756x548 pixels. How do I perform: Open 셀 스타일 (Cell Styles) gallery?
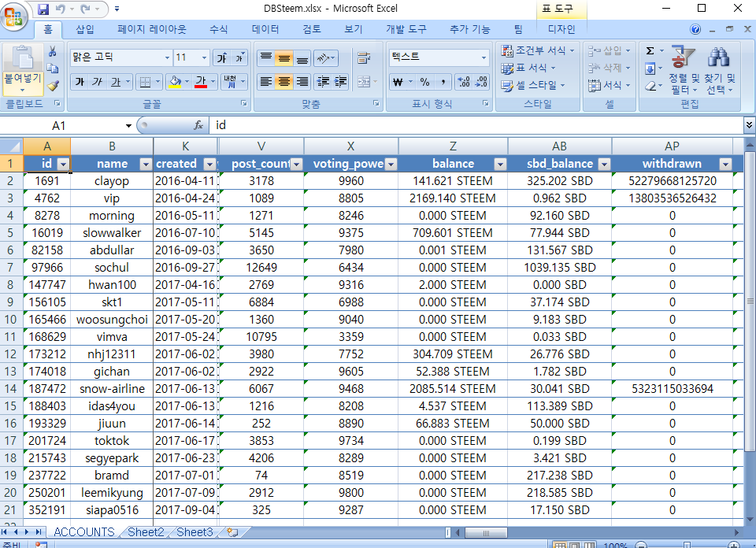click(x=533, y=85)
